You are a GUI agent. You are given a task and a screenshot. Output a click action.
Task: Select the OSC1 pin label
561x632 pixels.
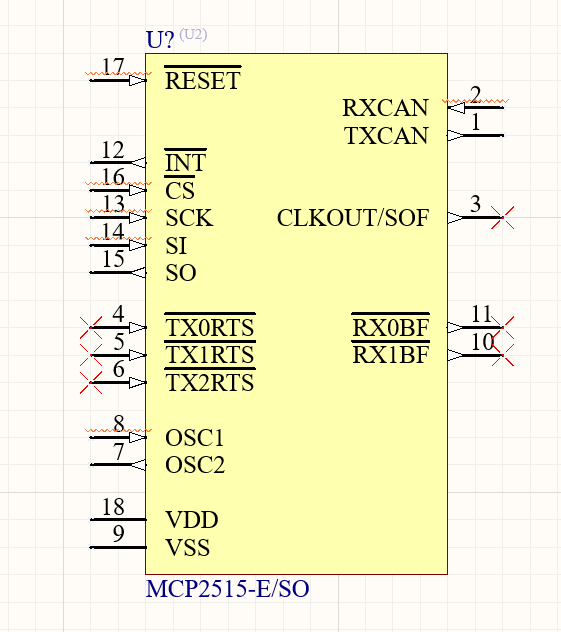pyautogui.click(x=194, y=438)
